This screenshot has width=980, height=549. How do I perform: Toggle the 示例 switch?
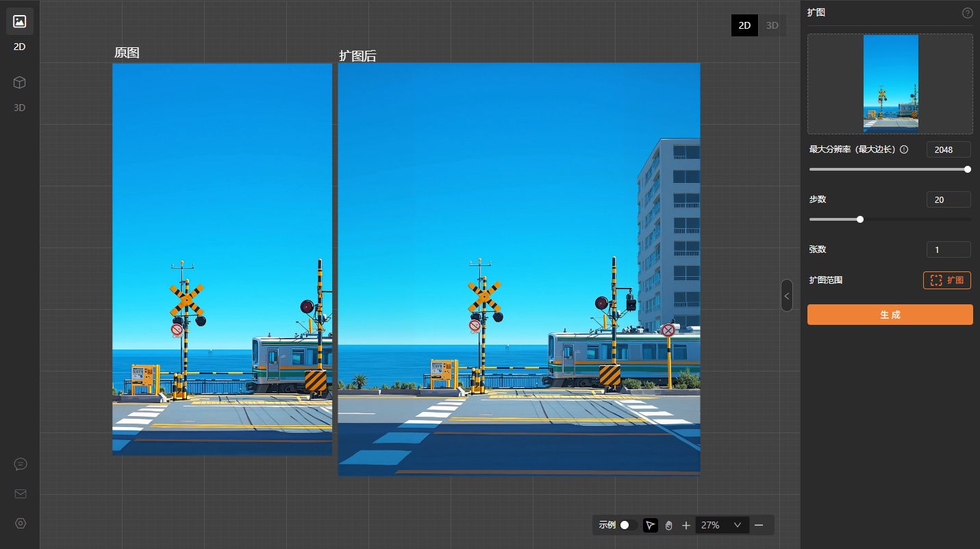[x=628, y=525]
